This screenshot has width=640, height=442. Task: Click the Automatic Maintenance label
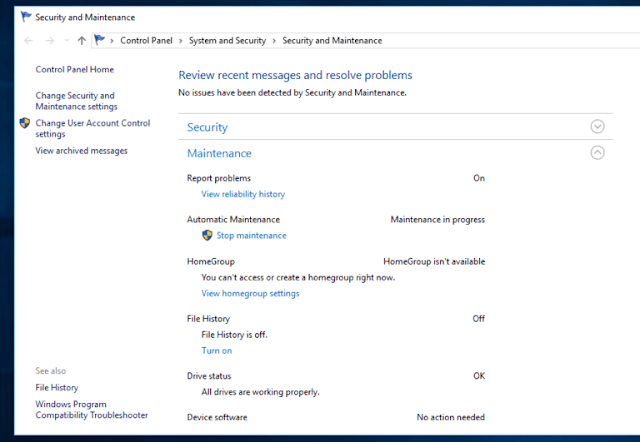[x=233, y=220]
